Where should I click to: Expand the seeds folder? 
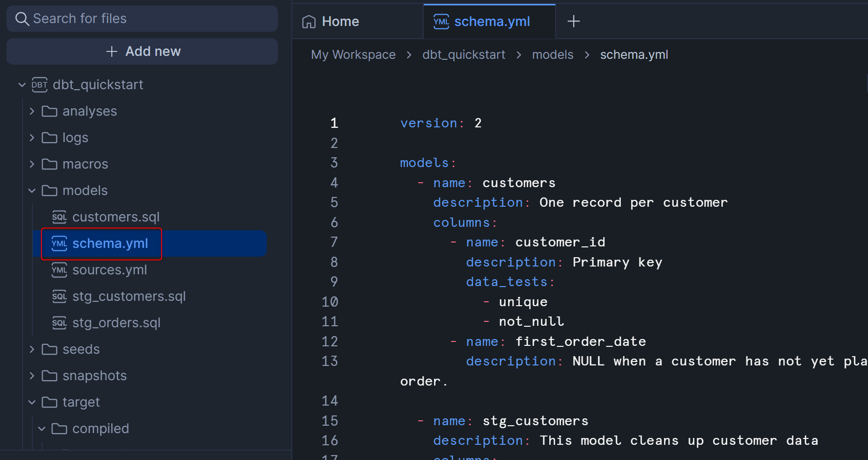tap(32, 349)
